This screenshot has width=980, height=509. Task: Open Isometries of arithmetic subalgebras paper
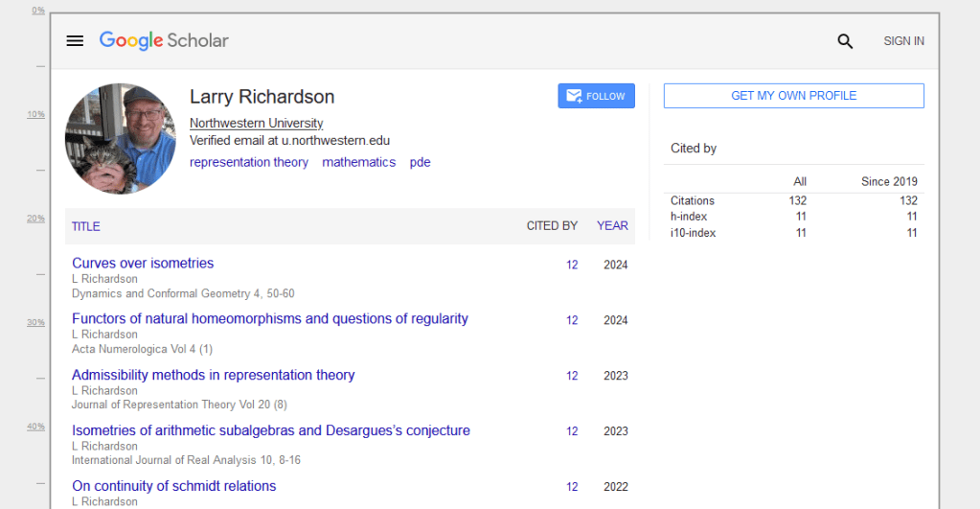(x=270, y=430)
